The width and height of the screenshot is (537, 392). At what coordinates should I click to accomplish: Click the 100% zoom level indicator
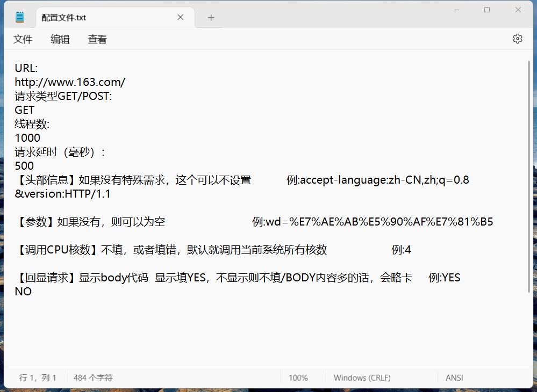pyautogui.click(x=298, y=378)
